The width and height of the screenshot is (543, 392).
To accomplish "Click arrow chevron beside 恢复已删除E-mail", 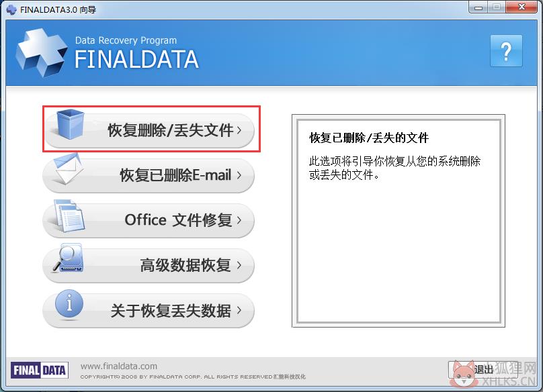I will pyautogui.click(x=239, y=175).
